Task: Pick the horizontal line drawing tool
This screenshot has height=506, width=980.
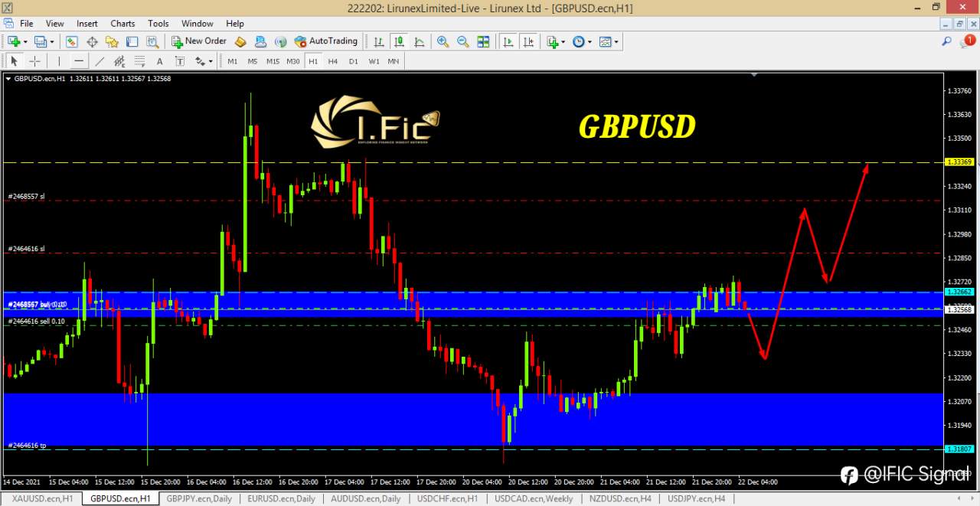Action: click(79, 61)
